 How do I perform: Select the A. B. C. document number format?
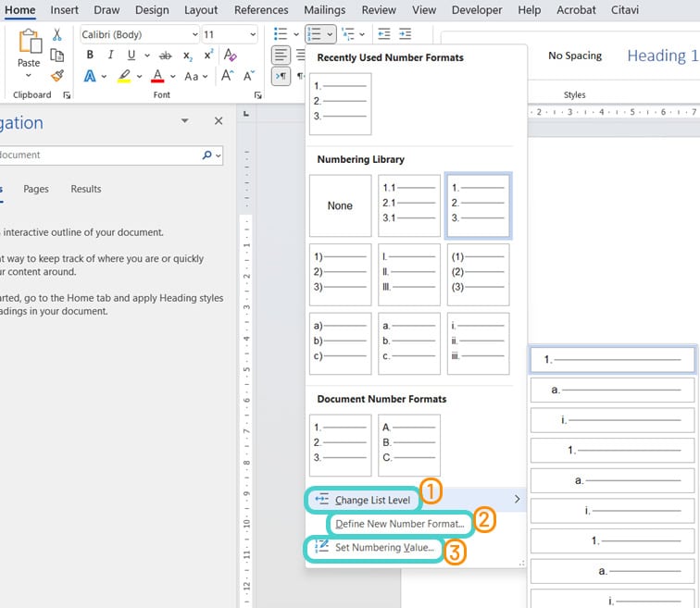pyautogui.click(x=409, y=445)
